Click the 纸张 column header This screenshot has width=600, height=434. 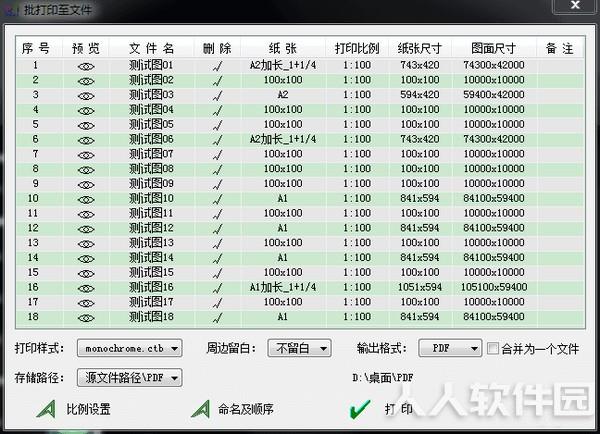tap(283, 48)
